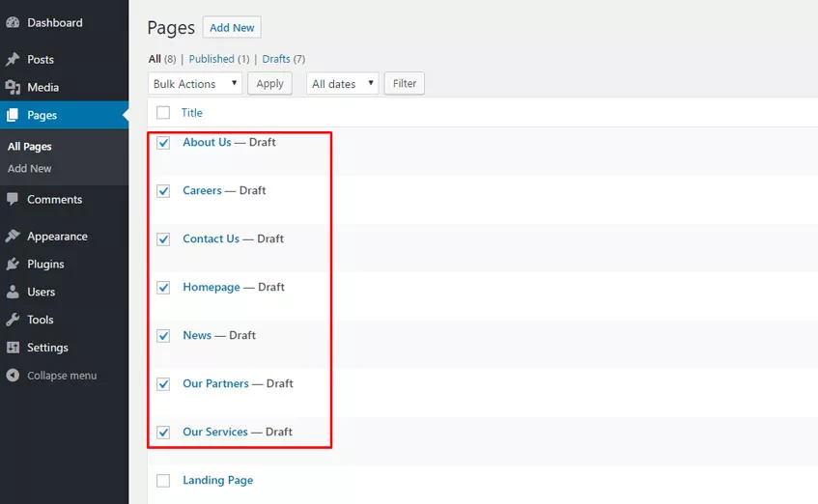Open the News page link

tap(197, 335)
